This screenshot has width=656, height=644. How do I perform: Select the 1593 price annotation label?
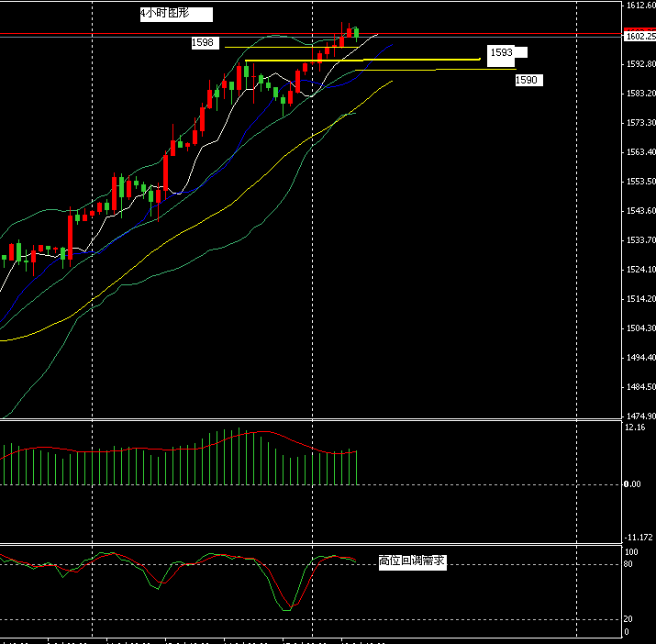(501, 53)
